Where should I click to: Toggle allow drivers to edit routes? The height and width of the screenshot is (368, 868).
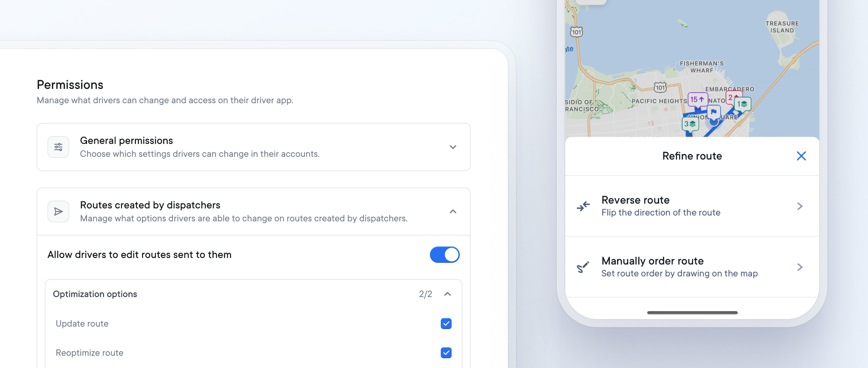click(445, 254)
